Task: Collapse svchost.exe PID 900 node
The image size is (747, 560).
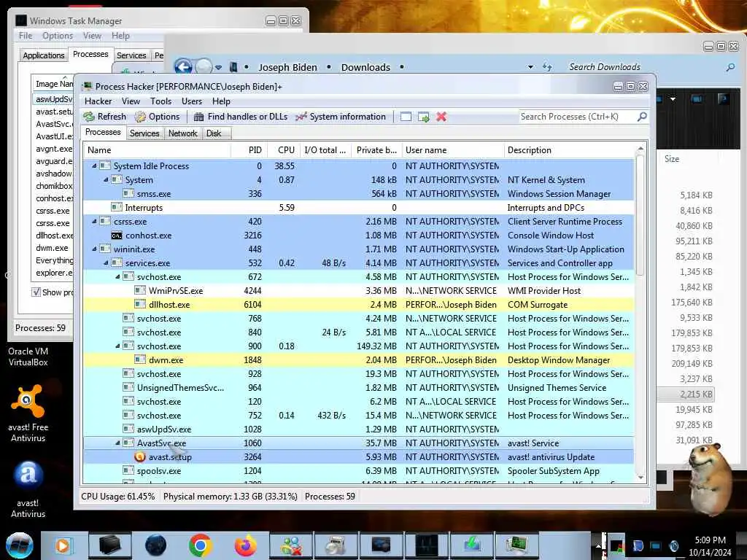Action: coord(117,346)
